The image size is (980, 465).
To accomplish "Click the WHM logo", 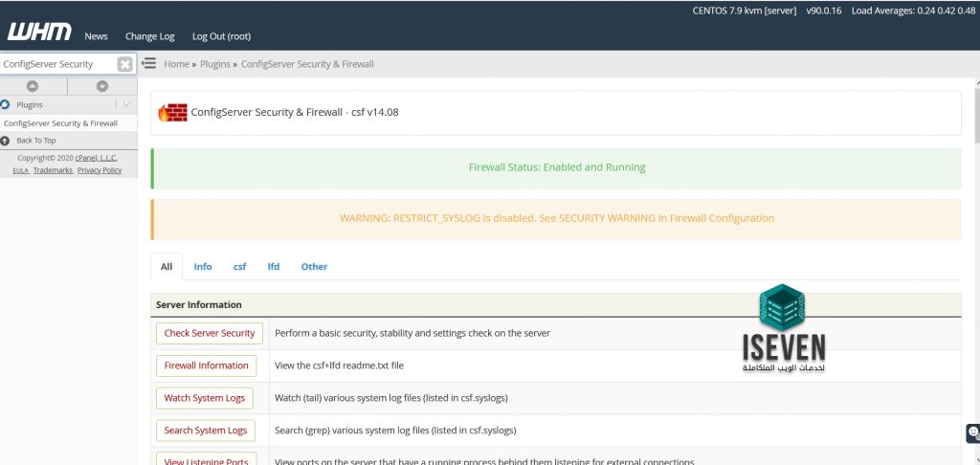I will 39,33.
